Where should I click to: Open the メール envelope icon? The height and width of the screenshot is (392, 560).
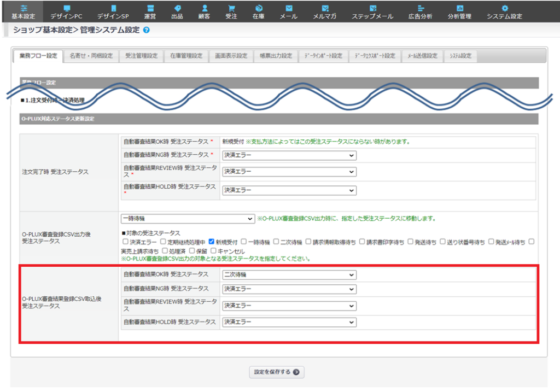[x=289, y=9]
